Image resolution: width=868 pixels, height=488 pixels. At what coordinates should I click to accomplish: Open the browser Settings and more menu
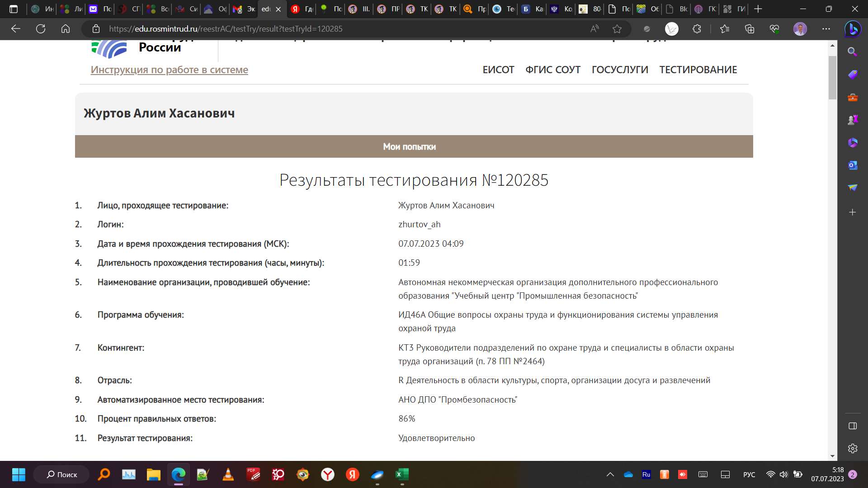coord(826,29)
